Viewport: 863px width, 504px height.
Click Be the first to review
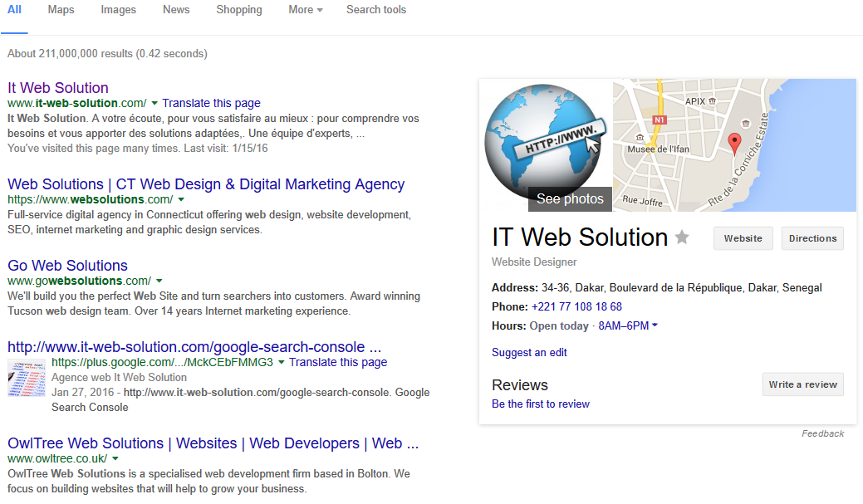pyautogui.click(x=541, y=404)
